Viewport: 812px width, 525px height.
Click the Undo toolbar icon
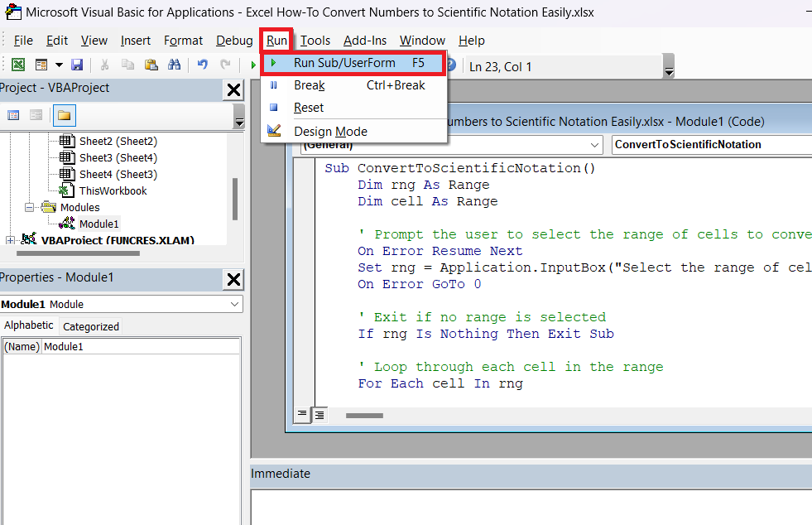(x=203, y=65)
